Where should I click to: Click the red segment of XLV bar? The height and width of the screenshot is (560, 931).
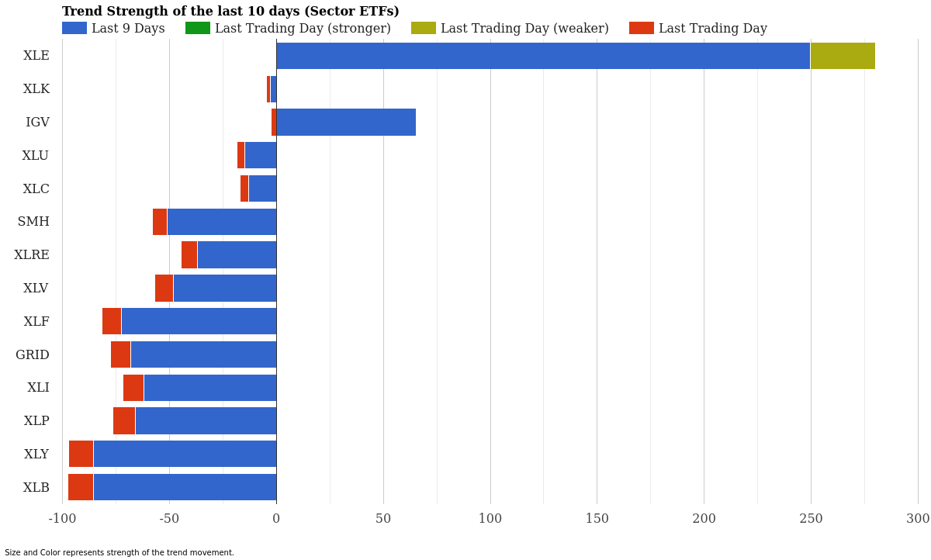(x=164, y=288)
